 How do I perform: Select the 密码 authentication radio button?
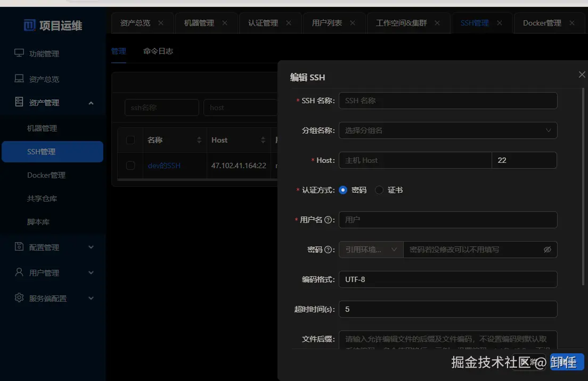343,190
